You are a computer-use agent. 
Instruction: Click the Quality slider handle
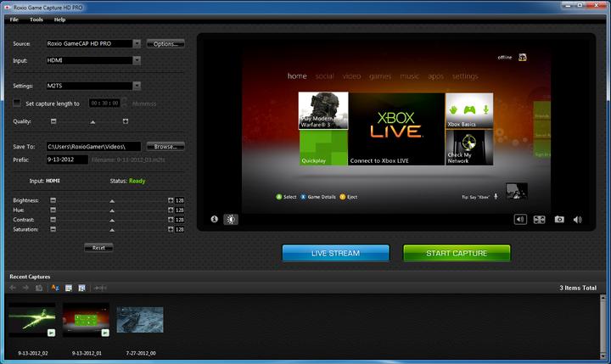coord(92,122)
